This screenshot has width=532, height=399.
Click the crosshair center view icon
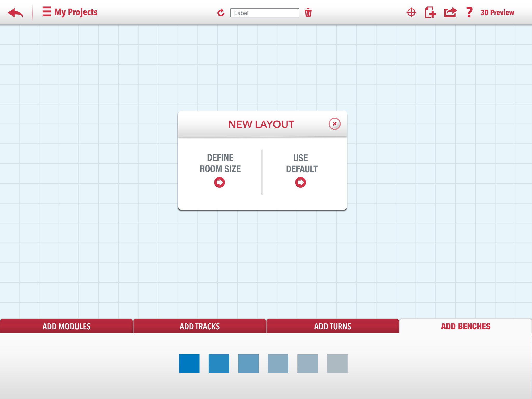(x=411, y=12)
